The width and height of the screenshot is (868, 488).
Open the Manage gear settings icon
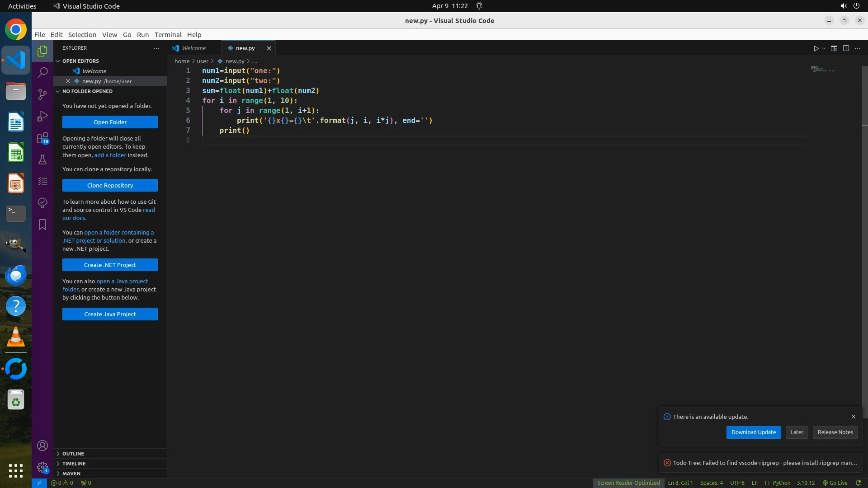click(42, 467)
